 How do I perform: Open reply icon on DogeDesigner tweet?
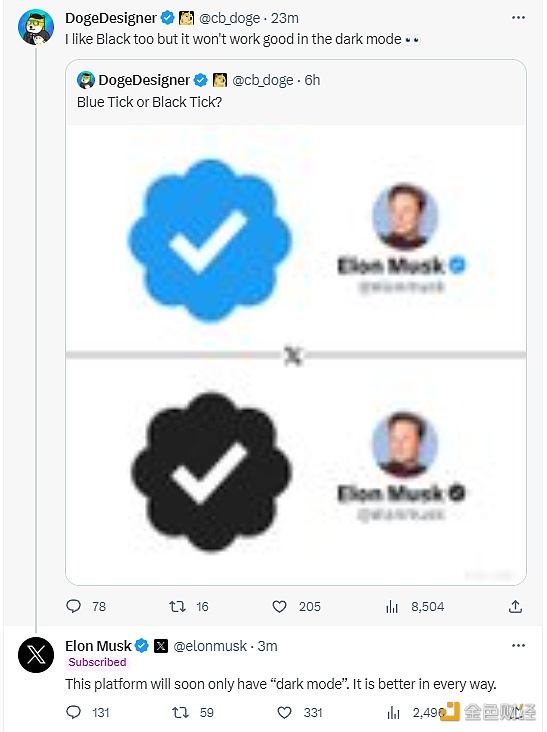73,606
